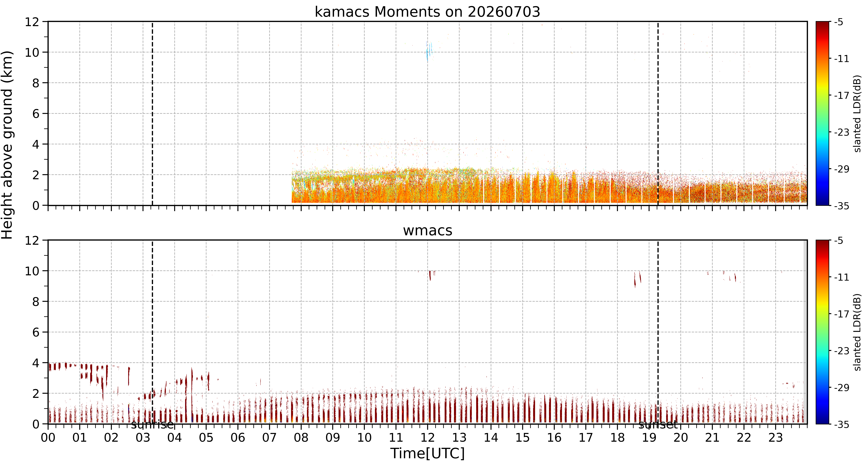Click the grey shaded strip at lower plot end
868x467 pixels.
click(805, 332)
